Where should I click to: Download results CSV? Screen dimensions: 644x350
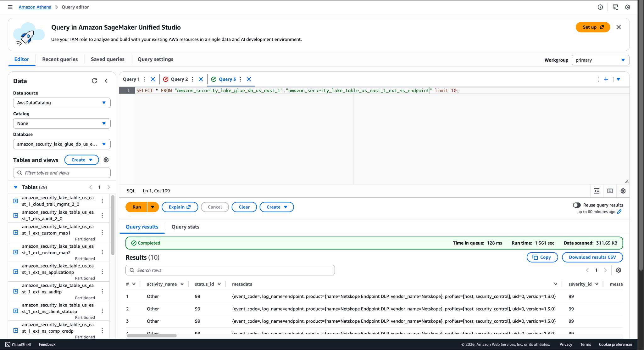click(592, 257)
